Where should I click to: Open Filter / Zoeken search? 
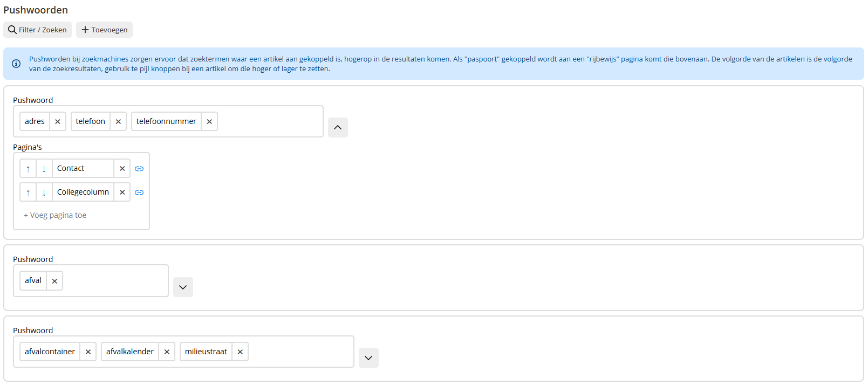tap(37, 30)
